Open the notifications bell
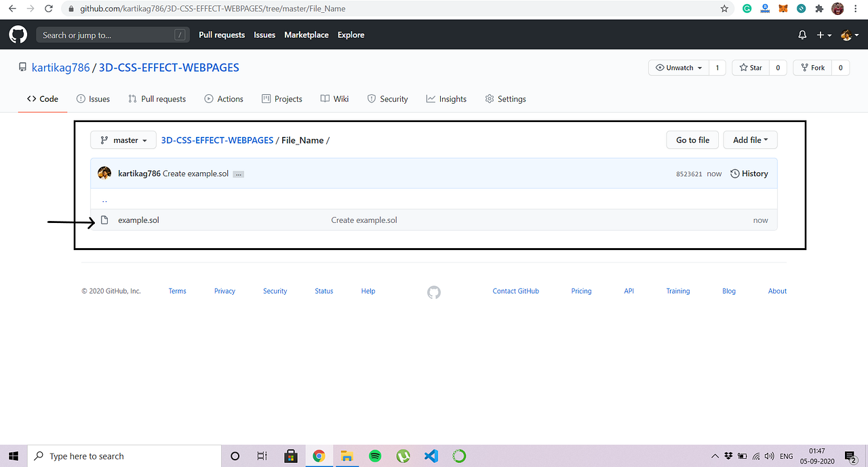 802,34
